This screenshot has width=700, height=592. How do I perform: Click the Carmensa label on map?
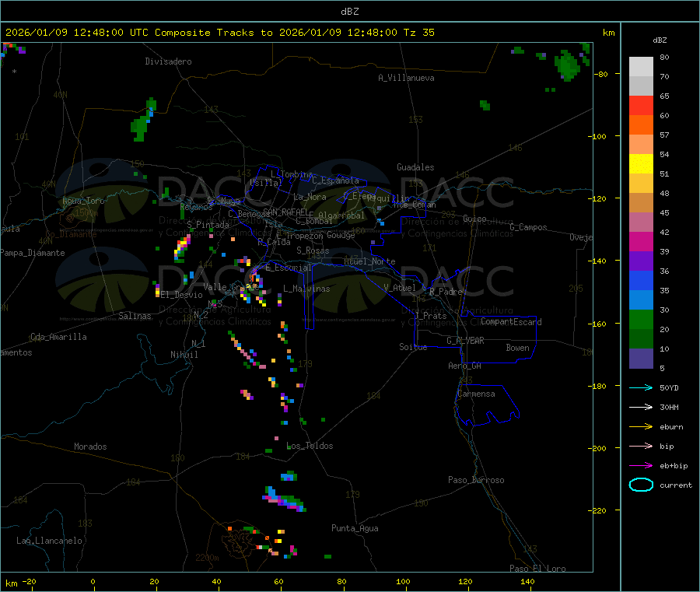(476, 394)
